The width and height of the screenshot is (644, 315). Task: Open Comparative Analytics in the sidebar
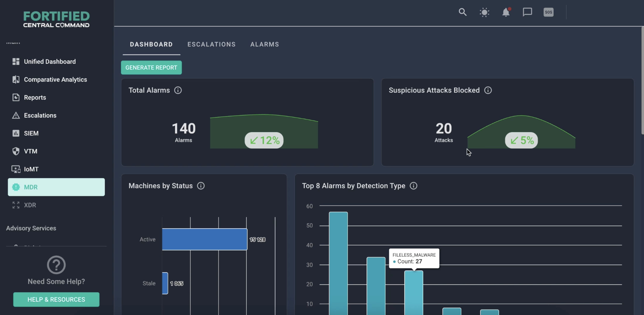(56, 79)
